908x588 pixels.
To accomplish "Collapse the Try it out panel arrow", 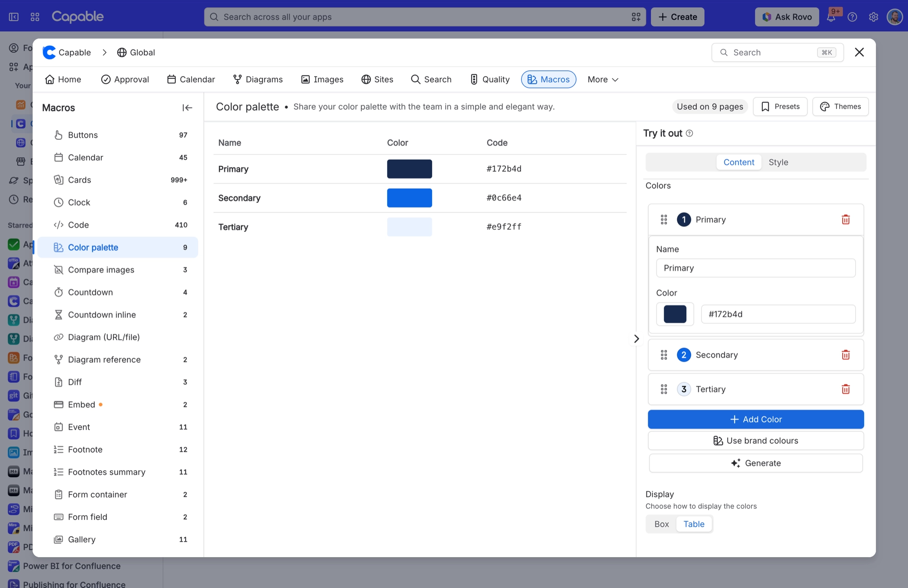I will point(637,339).
